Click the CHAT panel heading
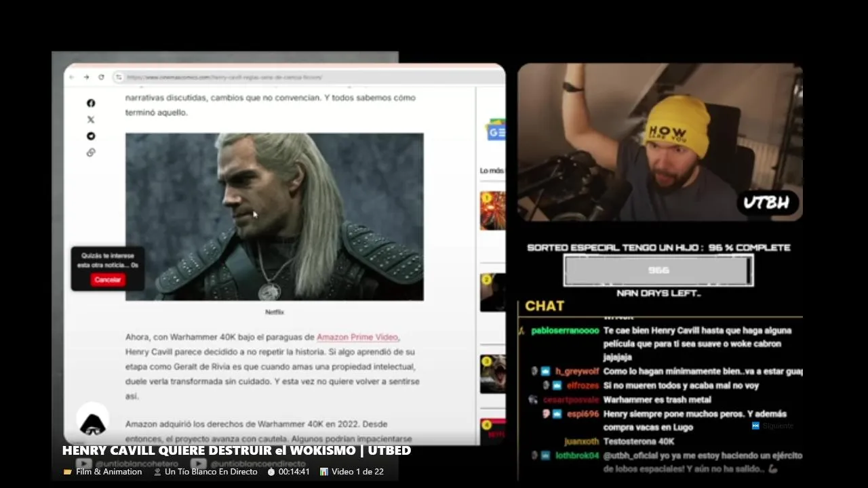This screenshot has height=488, width=868. tap(545, 306)
